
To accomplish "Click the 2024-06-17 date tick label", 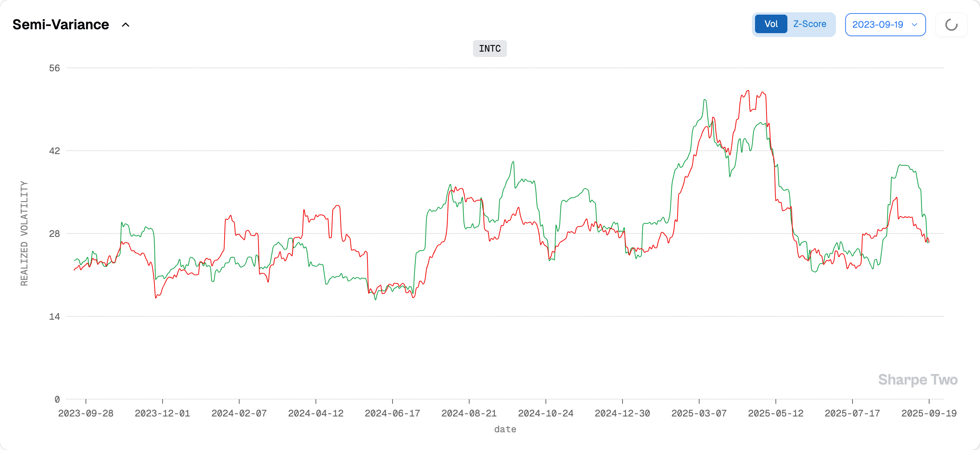I will 392,413.
